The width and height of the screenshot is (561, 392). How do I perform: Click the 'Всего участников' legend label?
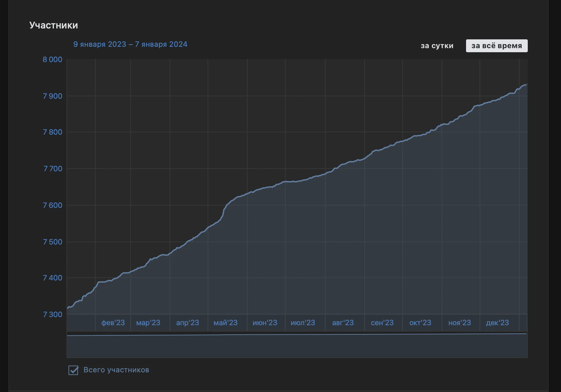116,370
